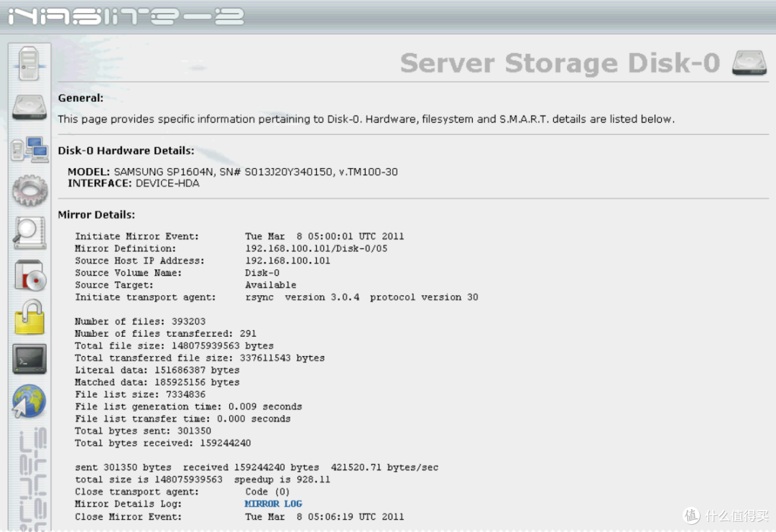Click the INTERFACE DEVICE-HDA text line
Image resolution: width=776 pixels, height=532 pixels.
point(134,183)
